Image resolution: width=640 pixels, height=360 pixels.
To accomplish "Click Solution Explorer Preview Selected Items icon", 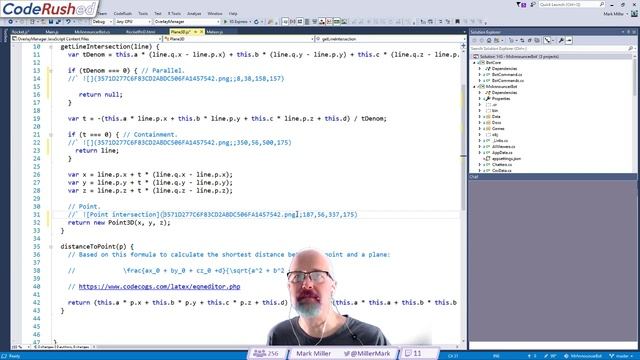I will tap(569, 40).
